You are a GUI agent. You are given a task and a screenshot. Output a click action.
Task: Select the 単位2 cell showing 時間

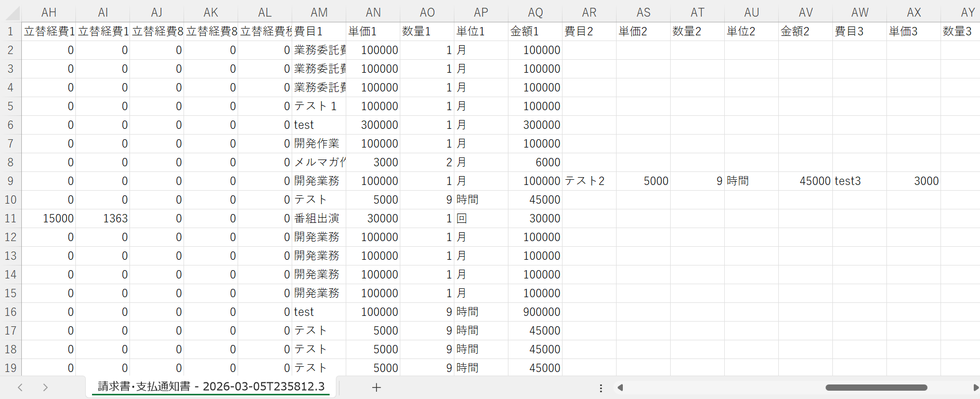[x=752, y=181]
